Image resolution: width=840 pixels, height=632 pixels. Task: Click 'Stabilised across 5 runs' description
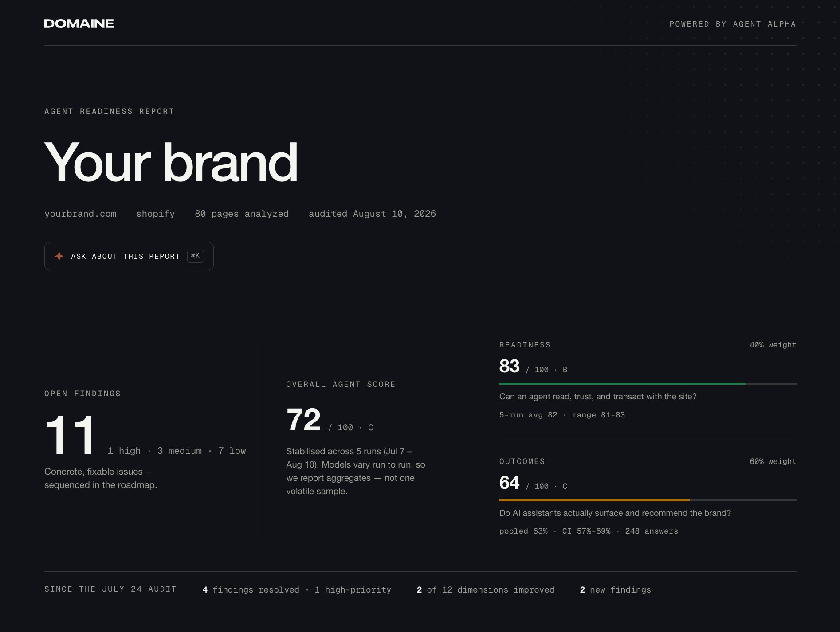point(356,471)
